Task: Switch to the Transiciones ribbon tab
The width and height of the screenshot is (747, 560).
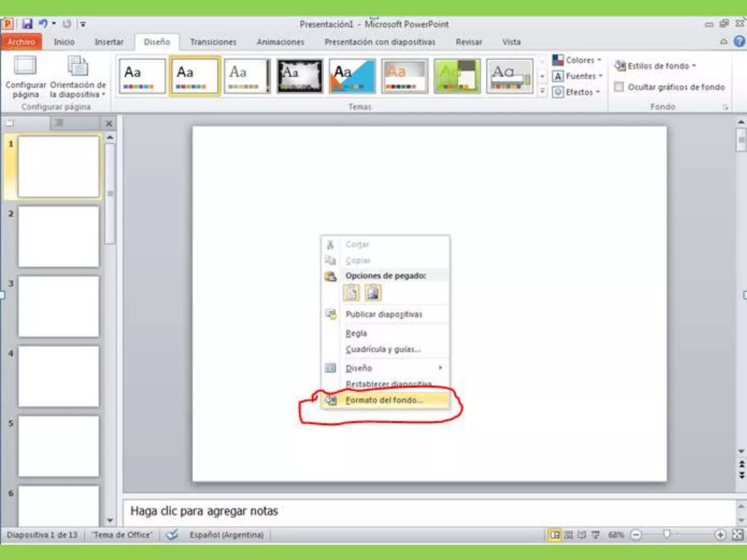Action: (213, 42)
